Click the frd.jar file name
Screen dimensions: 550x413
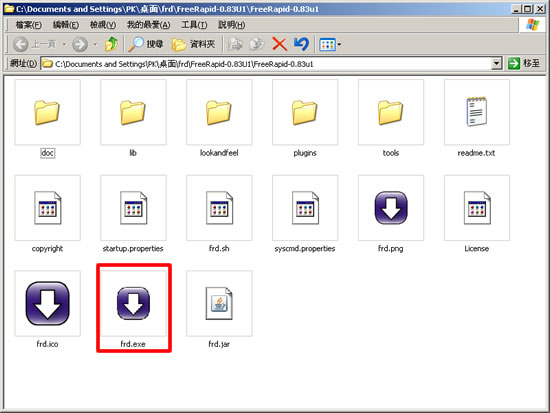point(219,344)
